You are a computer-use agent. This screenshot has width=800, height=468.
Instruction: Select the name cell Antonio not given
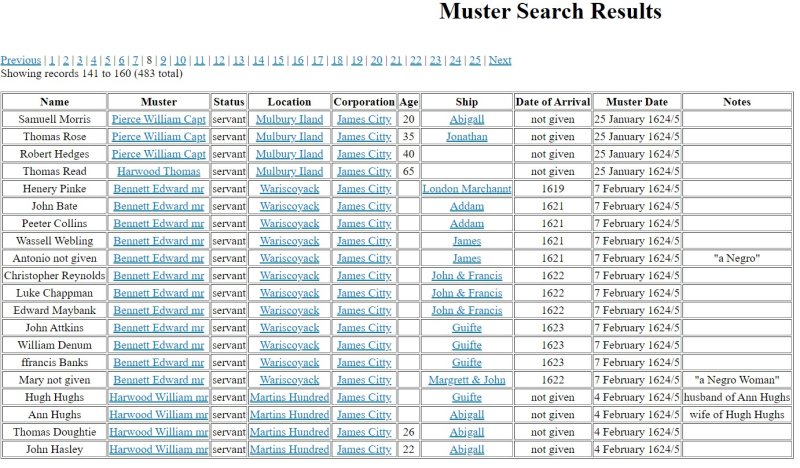click(55, 258)
